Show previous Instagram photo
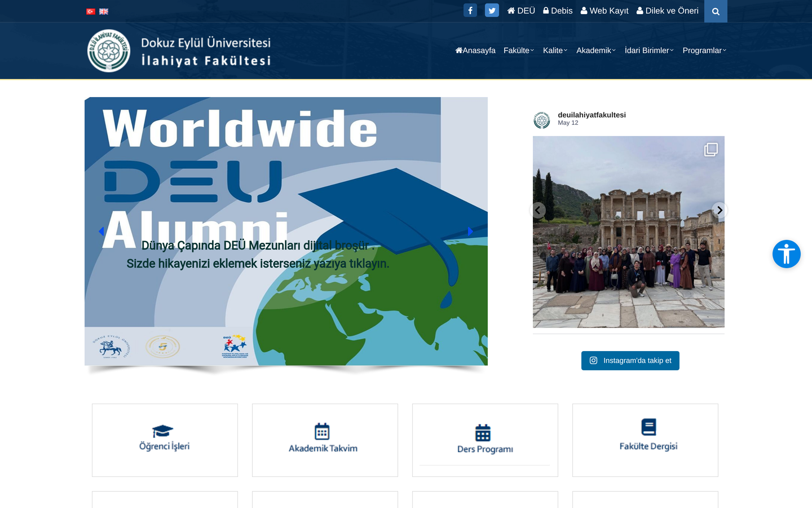Screen dimensions: 812x508 (x=538, y=211)
